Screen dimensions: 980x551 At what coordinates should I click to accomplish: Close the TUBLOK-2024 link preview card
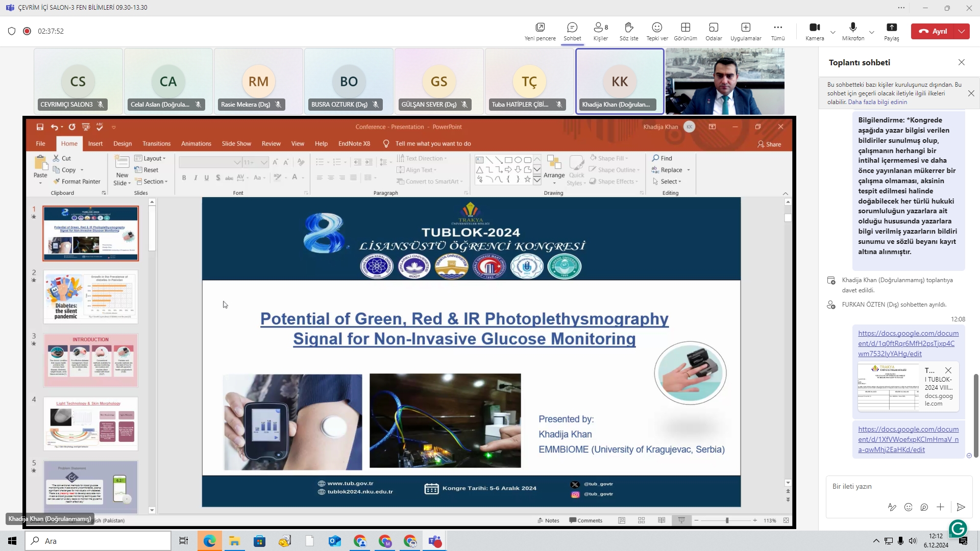(x=948, y=370)
